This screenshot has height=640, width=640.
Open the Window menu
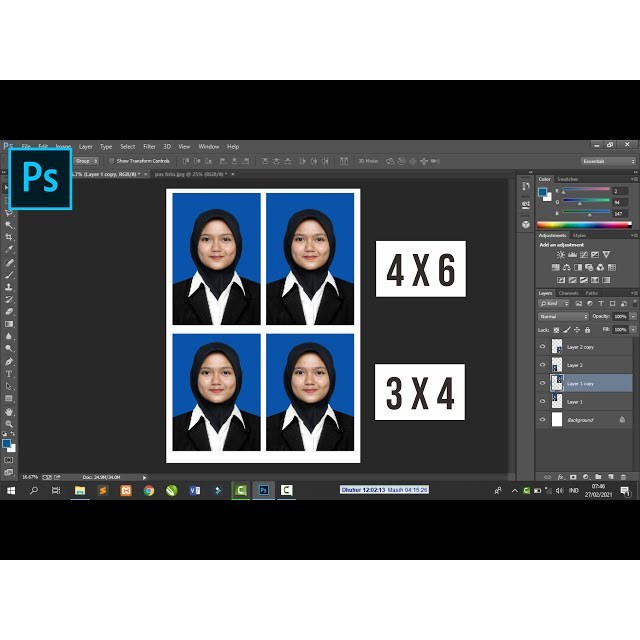click(209, 147)
